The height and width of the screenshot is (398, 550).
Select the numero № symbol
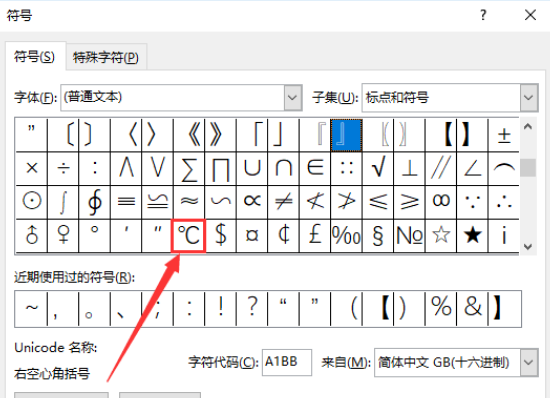pos(409,236)
